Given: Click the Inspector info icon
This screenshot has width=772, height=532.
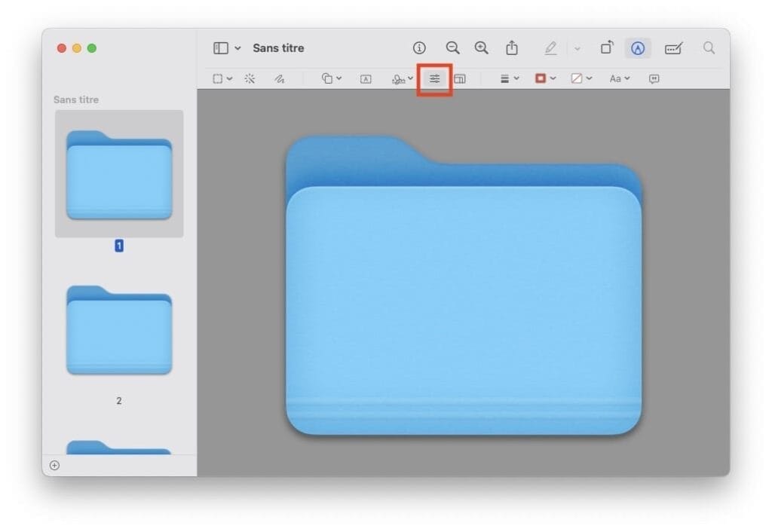Looking at the screenshot, I should [419, 48].
